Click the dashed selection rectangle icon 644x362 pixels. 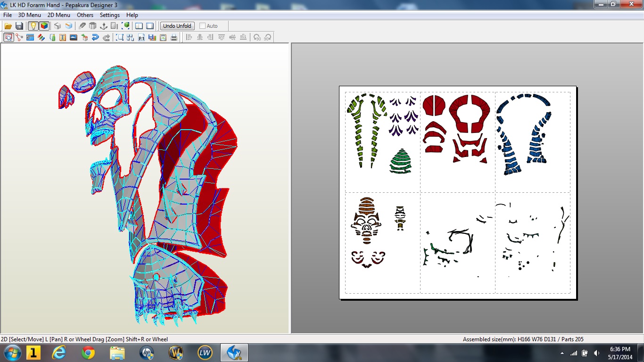120,37
